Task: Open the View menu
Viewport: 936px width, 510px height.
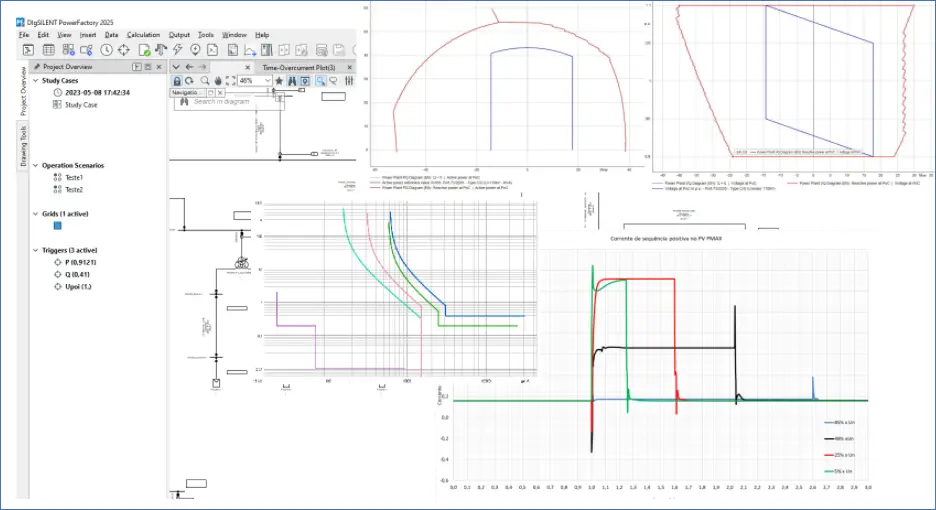Action: [x=64, y=35]
